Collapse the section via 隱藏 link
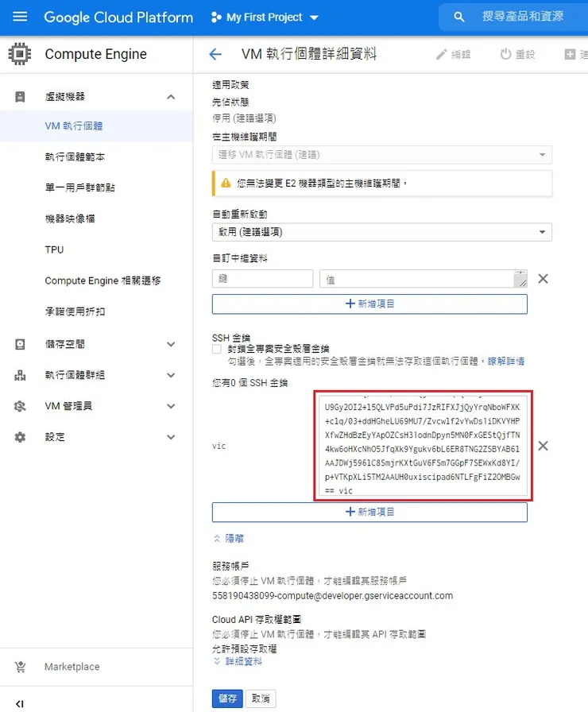 point(229,539)
